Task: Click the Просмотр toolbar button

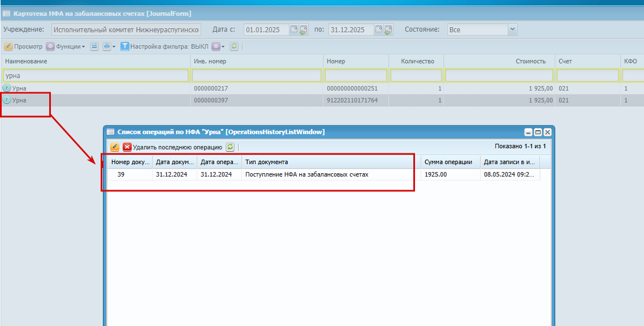Action: click(x=23, y=46)
